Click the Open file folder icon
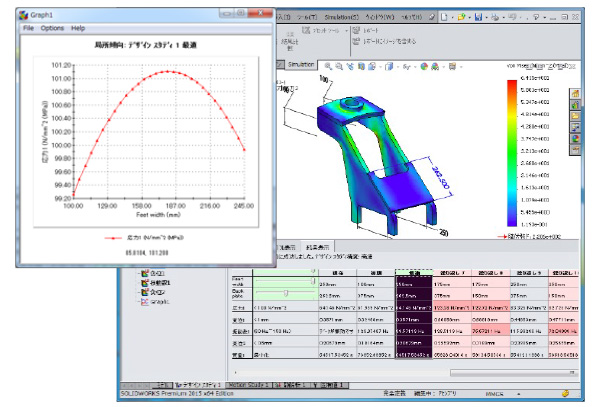The image size is (600, 407). pyautogui.click(x=461, y=17)
